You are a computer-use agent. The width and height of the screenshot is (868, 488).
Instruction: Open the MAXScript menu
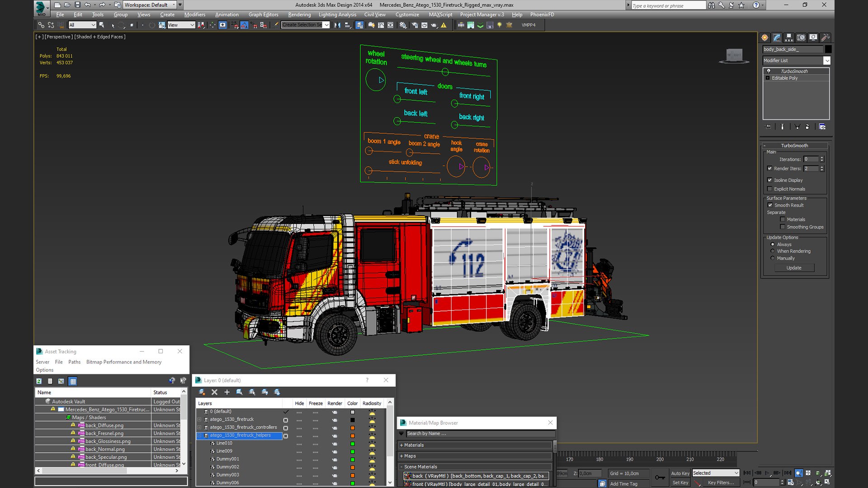(x=440, y=14)
